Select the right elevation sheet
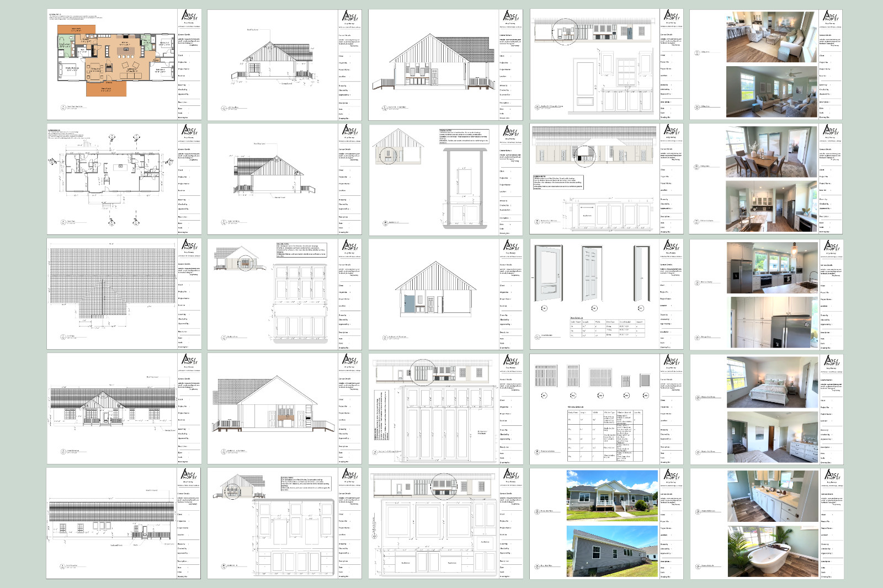This screenshot has height=588, width=883. (x=284, y=179)
